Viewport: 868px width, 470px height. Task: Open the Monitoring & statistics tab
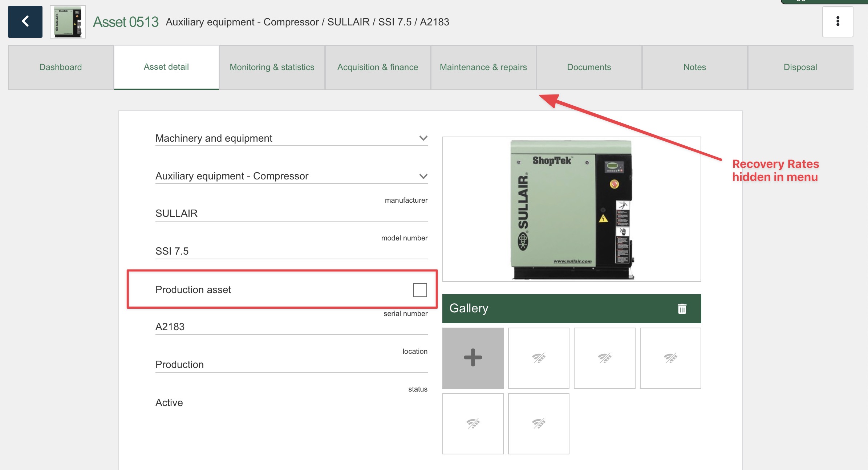click(x=272, y=67)
